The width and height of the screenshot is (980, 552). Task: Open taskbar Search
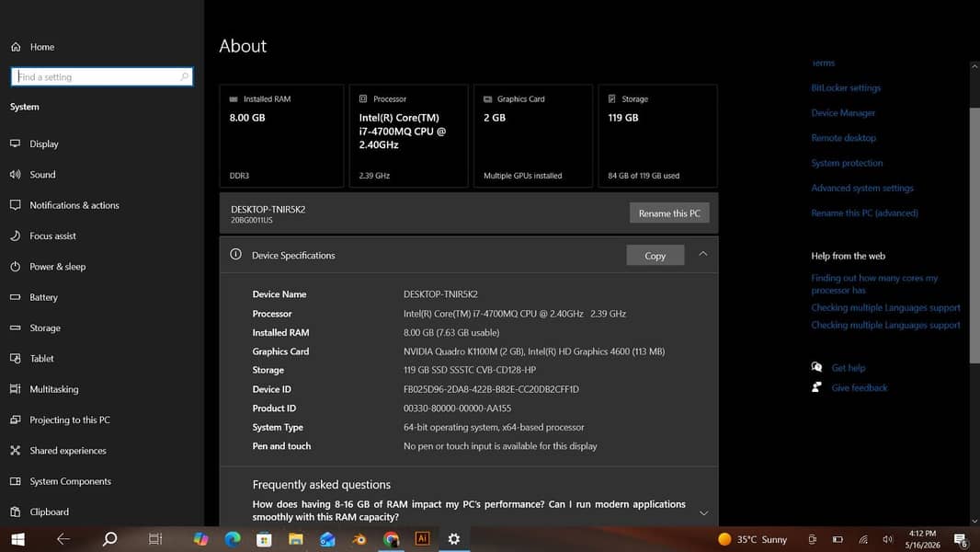109,539
